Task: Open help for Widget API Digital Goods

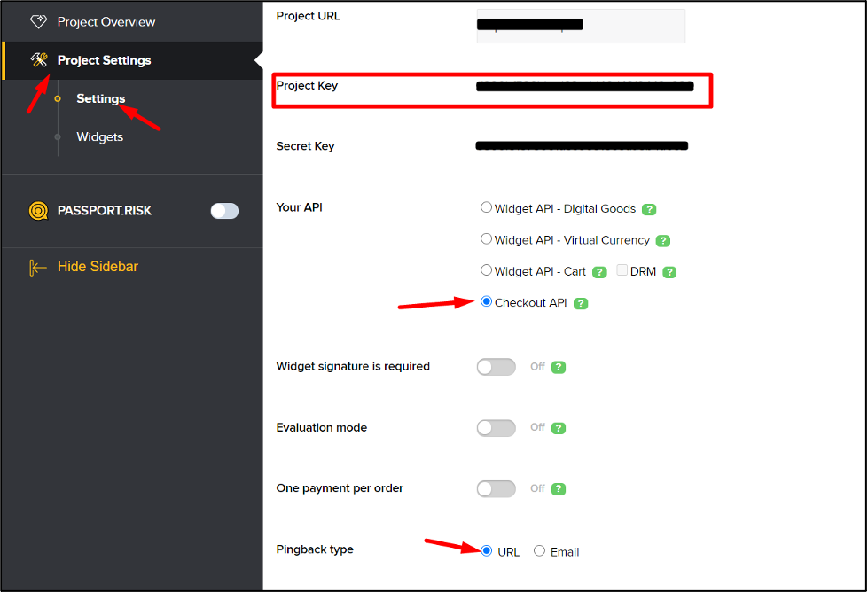Action: (x=649, y=209)
